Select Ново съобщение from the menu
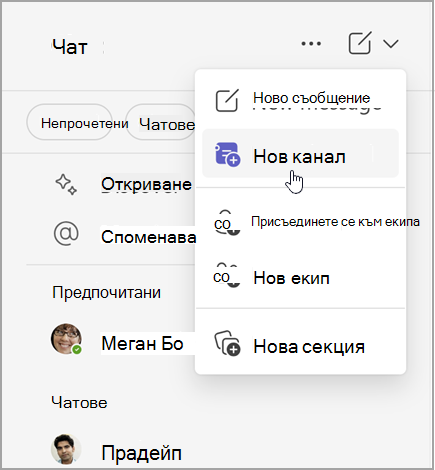 (x=300, y=99)
